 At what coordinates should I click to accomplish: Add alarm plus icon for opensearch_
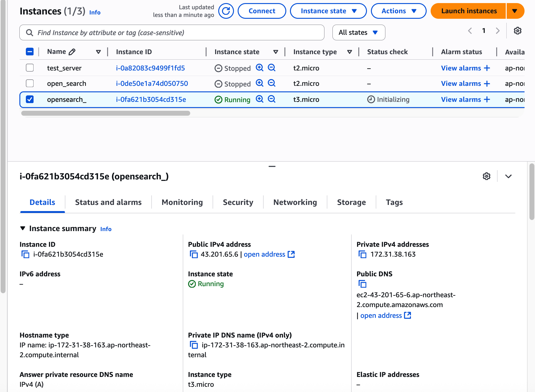coord(487,99)
